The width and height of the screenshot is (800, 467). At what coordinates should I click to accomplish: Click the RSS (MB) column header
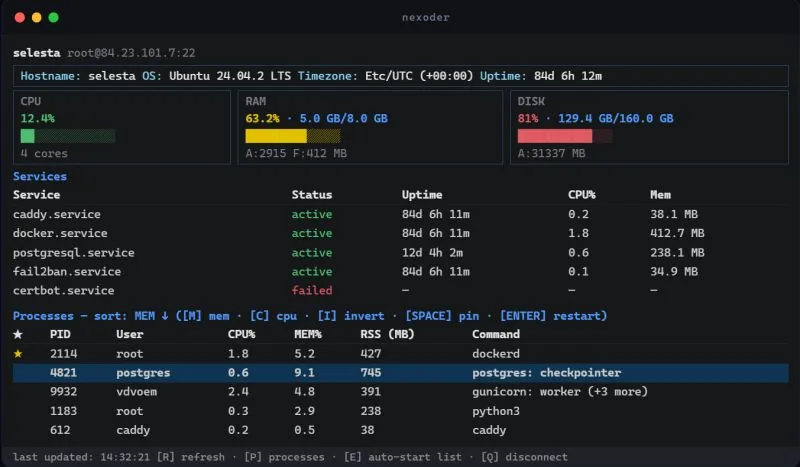[x=387, y=334]
